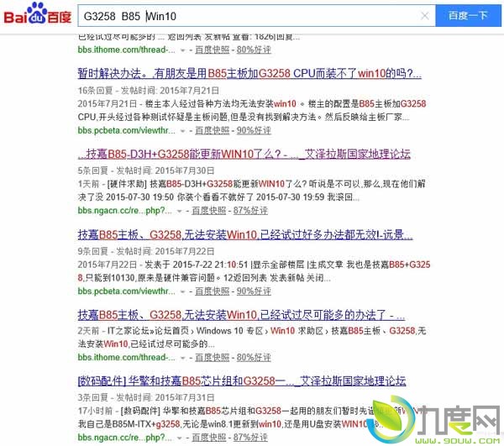
Task: Expand dropdown arrow beside first bbs.ngacn.cc/re...php URL
Action: click(x=180, y=211)
